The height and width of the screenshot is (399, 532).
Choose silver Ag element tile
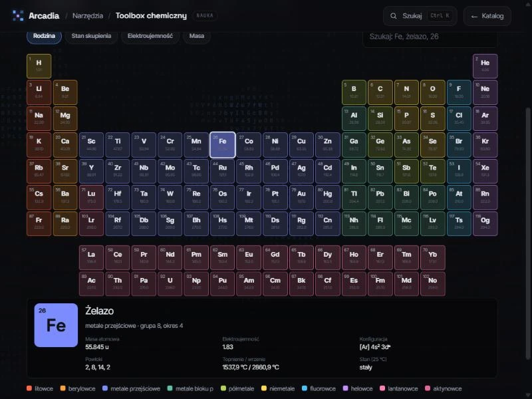301,171
